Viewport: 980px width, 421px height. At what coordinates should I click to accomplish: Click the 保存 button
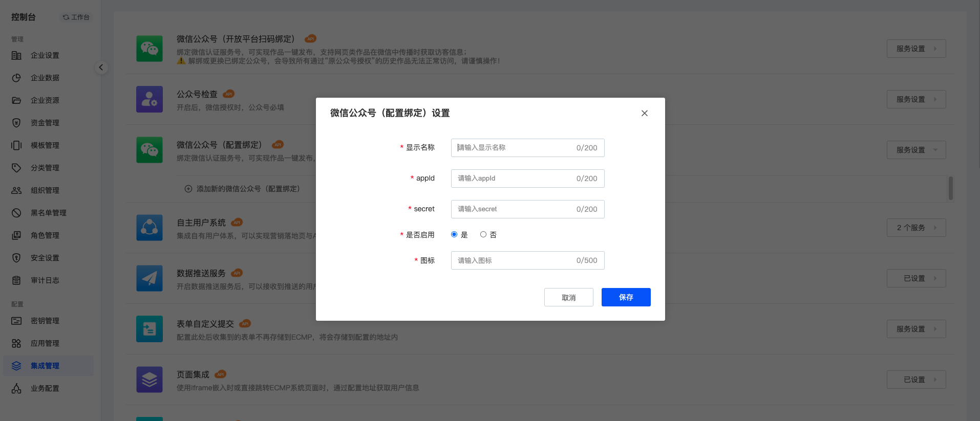click(626, 297)
